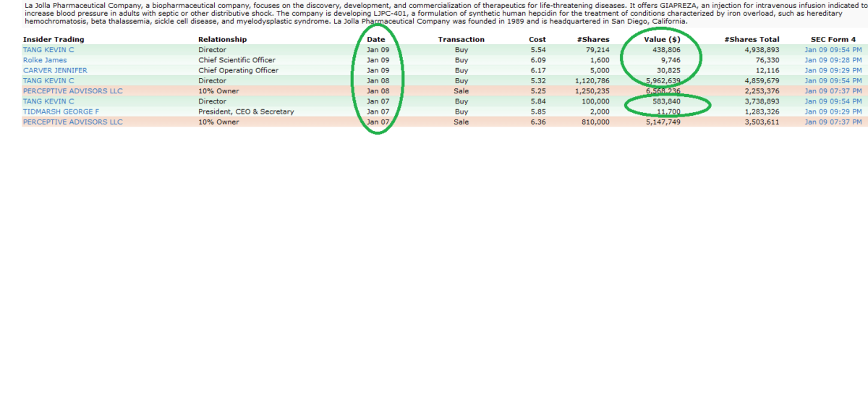Open TANG KEVIN C link in 100,000 shares row
Screen dimensions: 868x393
pos(48,101)
